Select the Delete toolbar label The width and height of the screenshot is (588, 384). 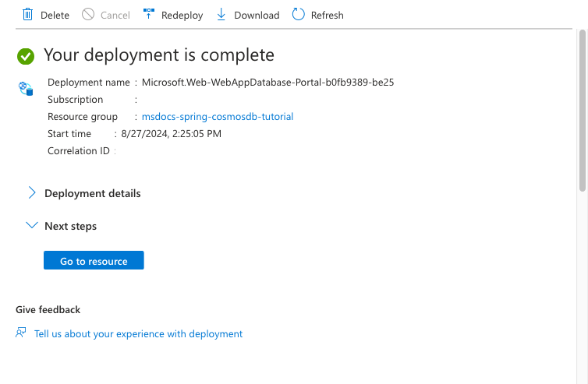[55, 16]
